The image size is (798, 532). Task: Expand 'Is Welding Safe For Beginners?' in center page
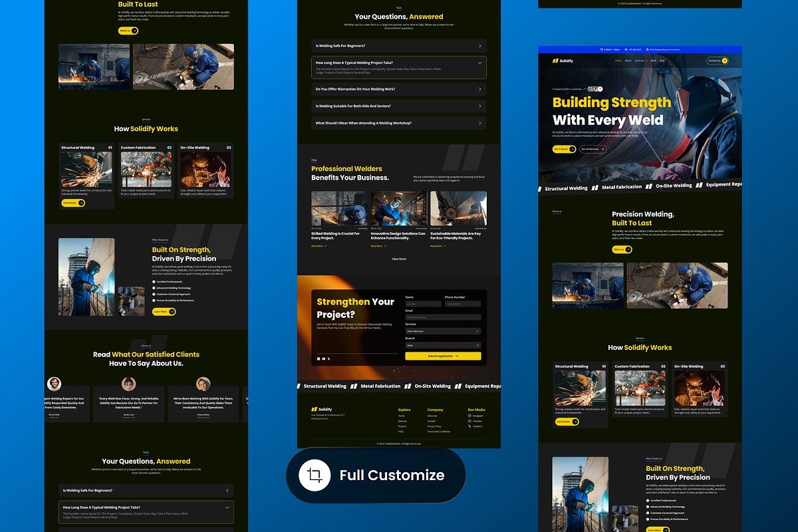[399, 46]
